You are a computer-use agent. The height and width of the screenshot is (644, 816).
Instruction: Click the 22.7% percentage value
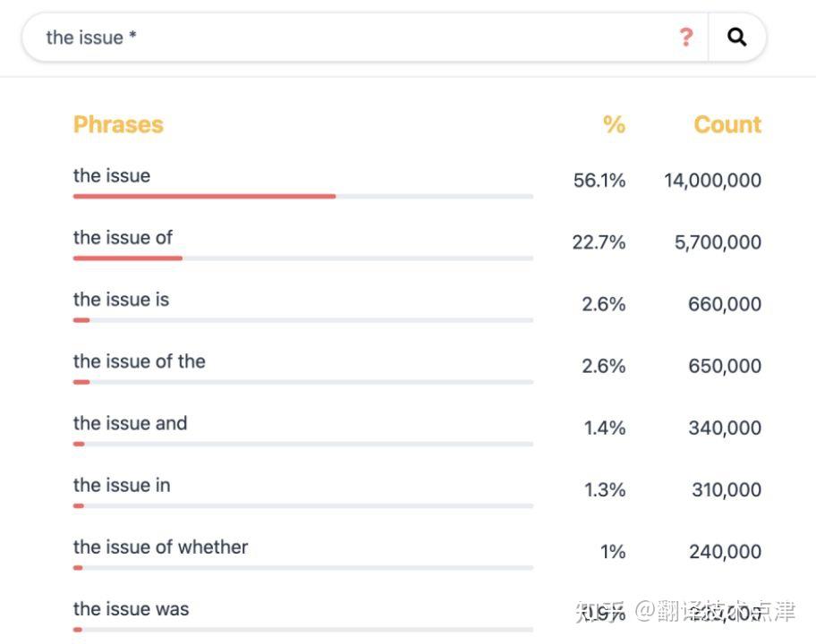click(x=599, y=242)
